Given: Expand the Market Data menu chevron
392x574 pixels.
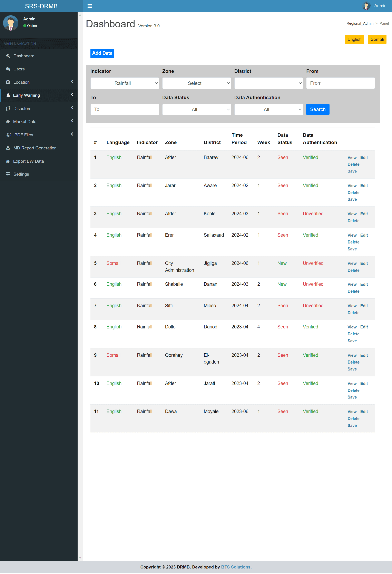Looking at the screenshot, I should 72,121.
